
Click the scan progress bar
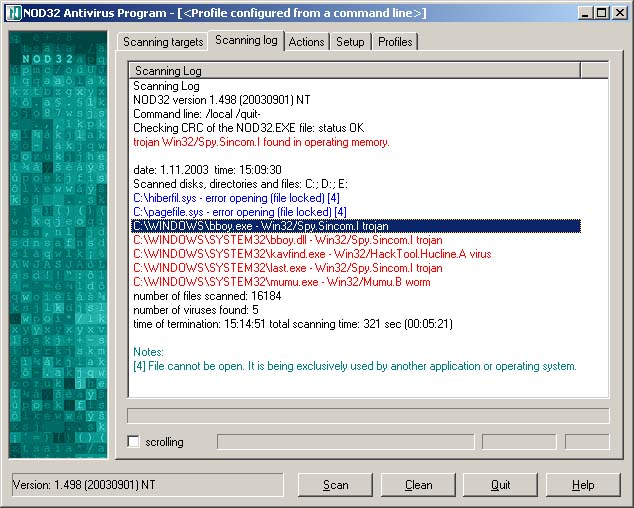(368, 415)
